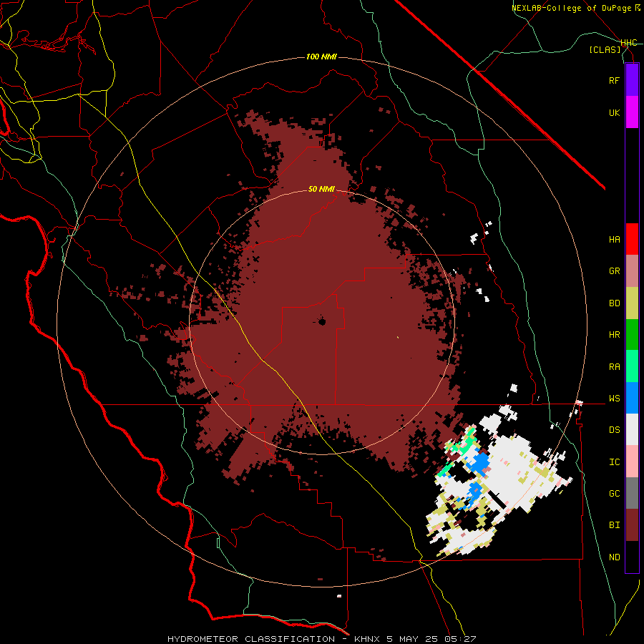
Task: Pick the RA bright green legend swatch
Action: click(632, 366)
